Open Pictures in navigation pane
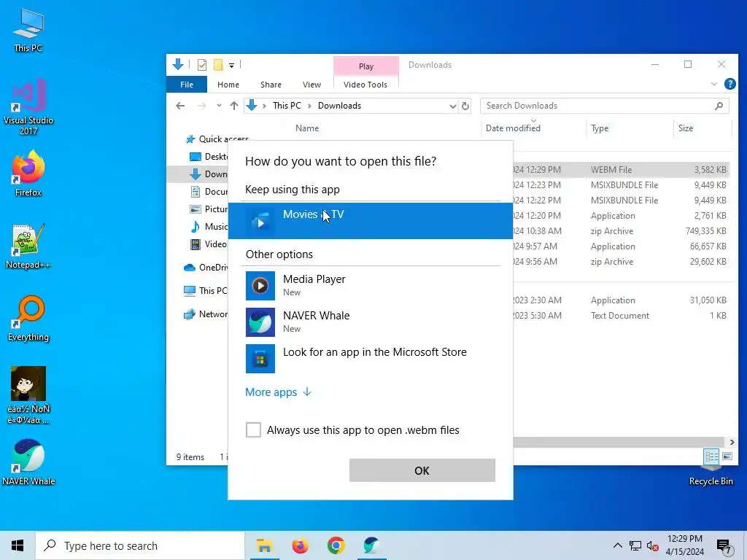747x560 pixels. pyautogui.click(x=209, y=209)
